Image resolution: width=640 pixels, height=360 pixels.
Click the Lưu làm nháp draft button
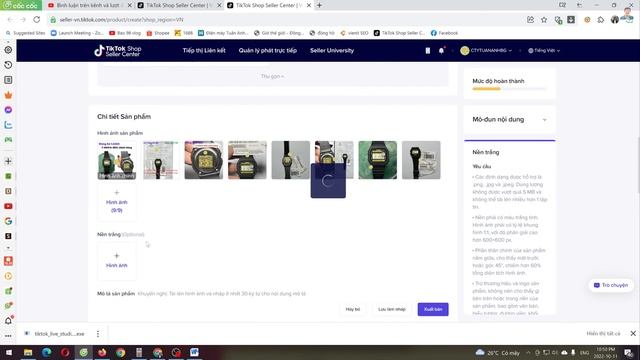click(392, 309)
